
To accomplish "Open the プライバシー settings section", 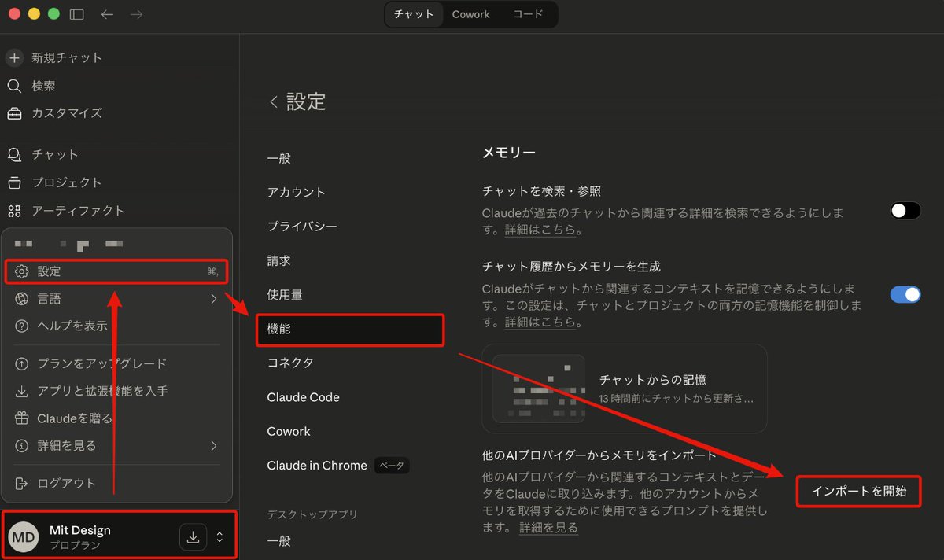I will click(302, 227).
